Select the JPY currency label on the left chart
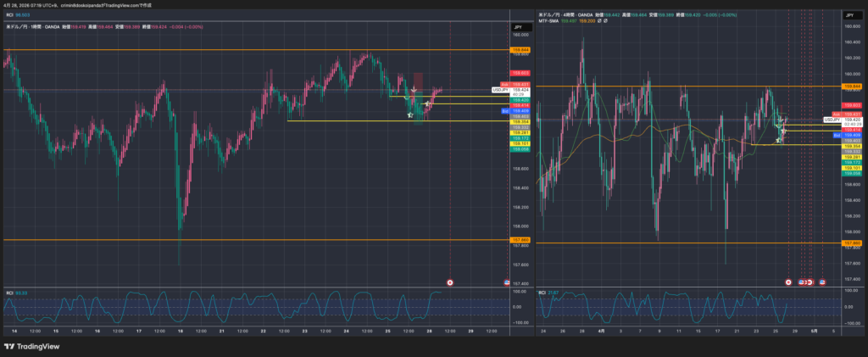The height and width of the screenshot is (357, 868). [x=517, y=28]
